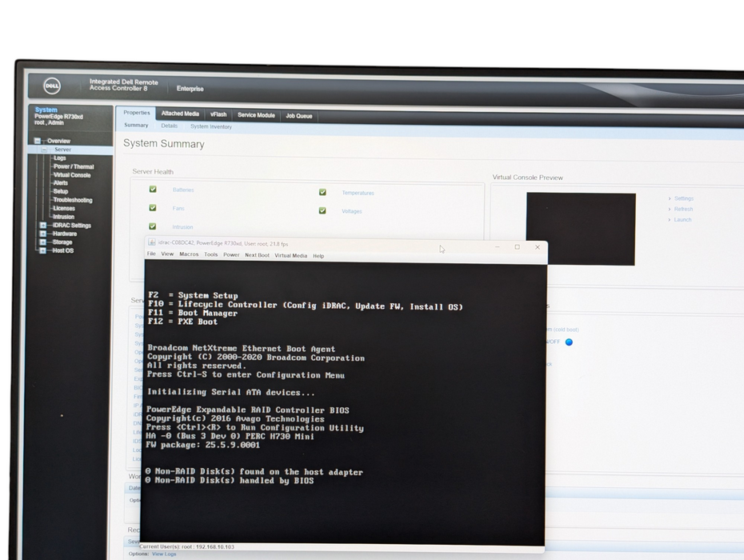
Task: Minimize the virtual console window
Action: click(498, 246)
